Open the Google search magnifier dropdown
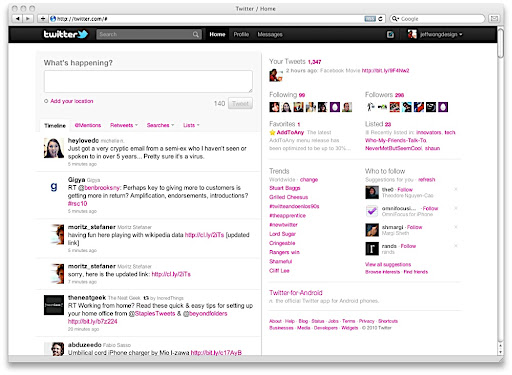 click(395, 19)
